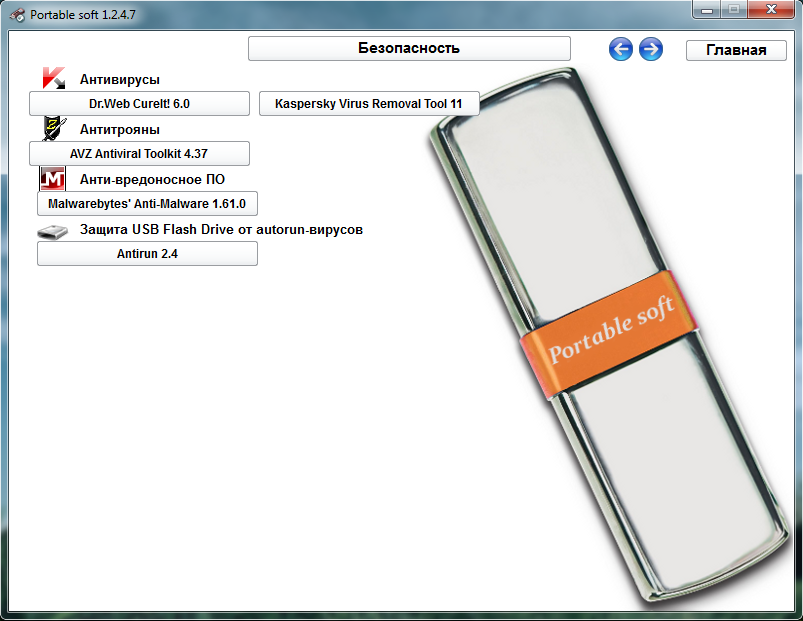Click the AVZ icon beside Антитрояны
This screenshot has width=803, height=621.
(53, 128)
